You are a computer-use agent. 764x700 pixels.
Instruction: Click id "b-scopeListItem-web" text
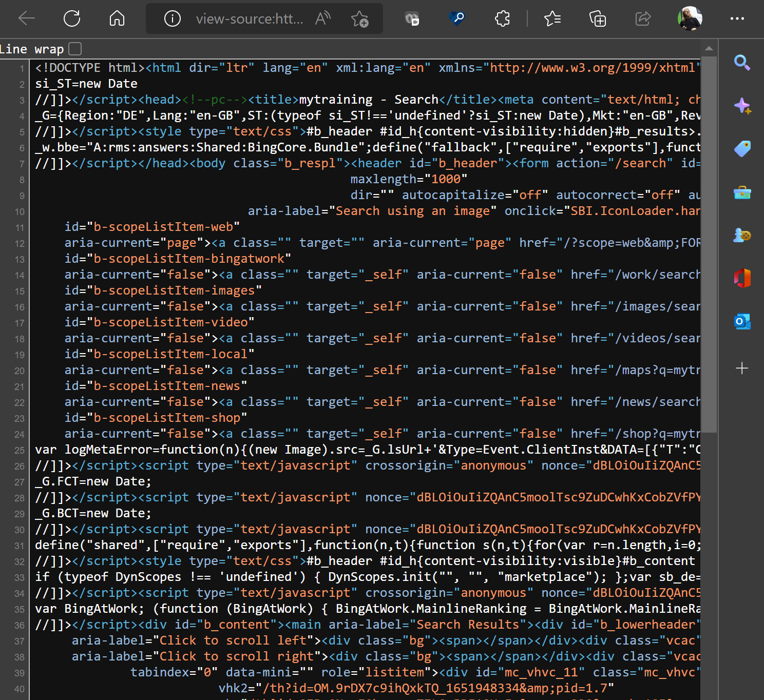[x=163, y=227]
